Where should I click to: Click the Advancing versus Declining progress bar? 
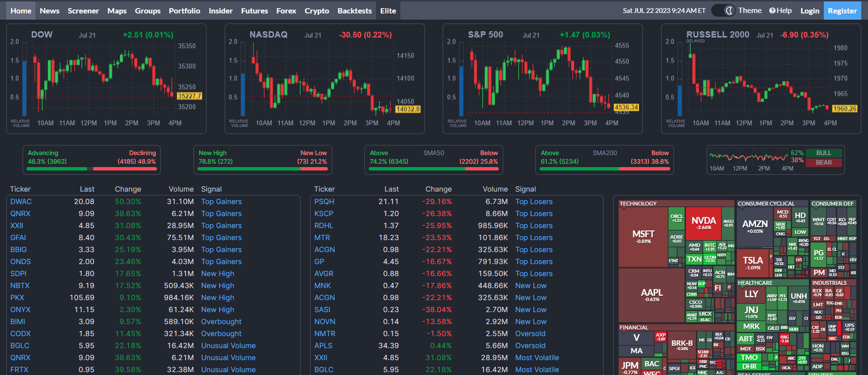[x=92, y=169]
